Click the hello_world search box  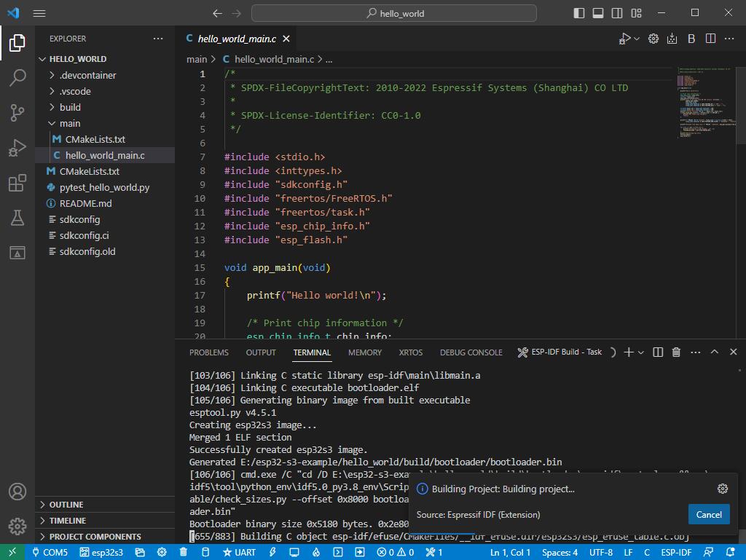point(394,13)
